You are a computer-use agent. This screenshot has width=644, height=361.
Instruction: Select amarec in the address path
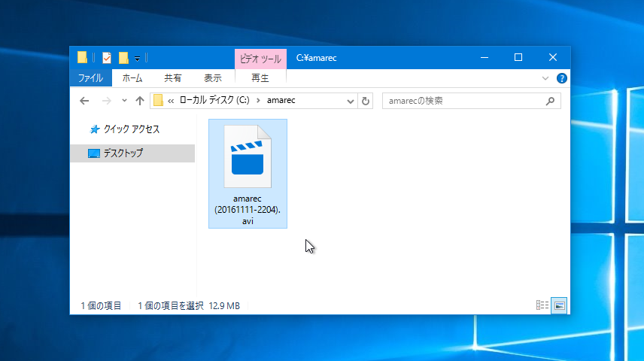[281, 100]
